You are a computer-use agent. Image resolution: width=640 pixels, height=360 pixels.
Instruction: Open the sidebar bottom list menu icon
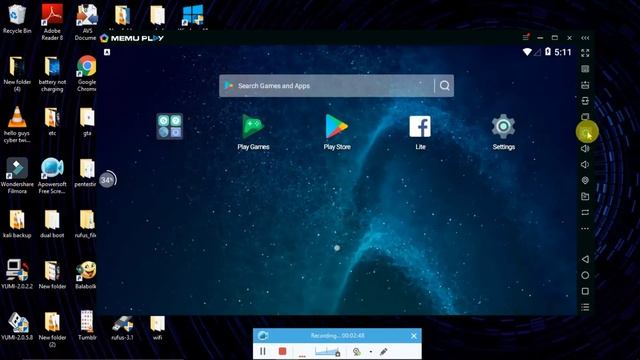585,307
